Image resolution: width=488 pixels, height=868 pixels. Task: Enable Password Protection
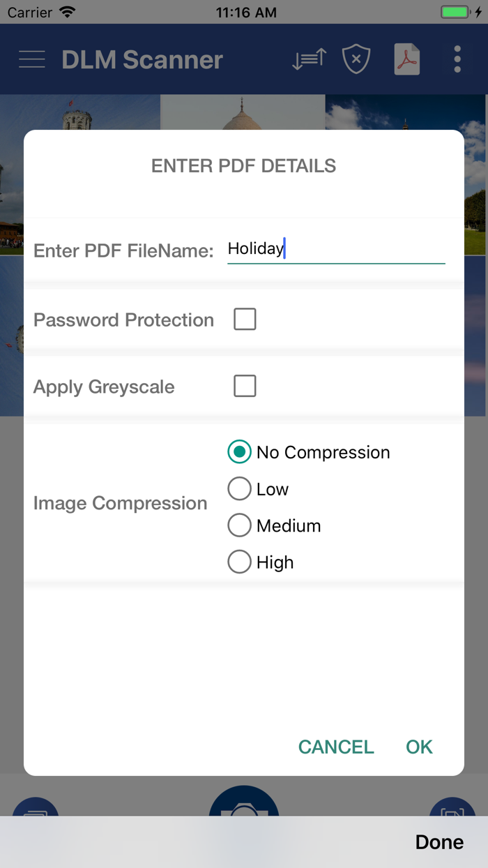[245, 319]
